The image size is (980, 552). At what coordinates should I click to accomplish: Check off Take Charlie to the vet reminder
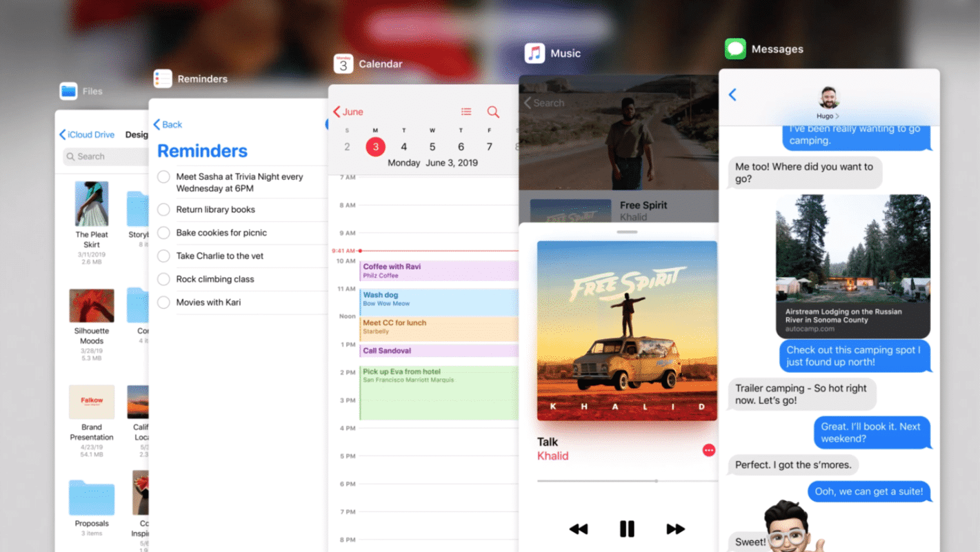[163, 256]
